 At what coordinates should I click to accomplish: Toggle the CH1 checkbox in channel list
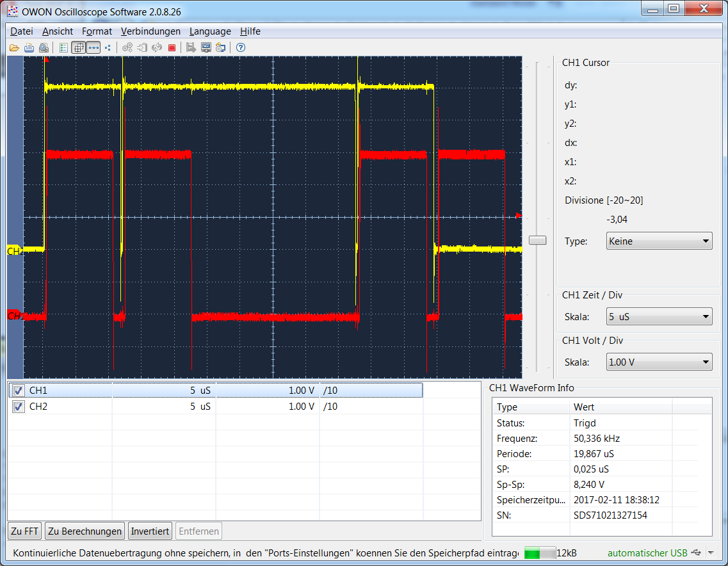(x=18, y=391)
